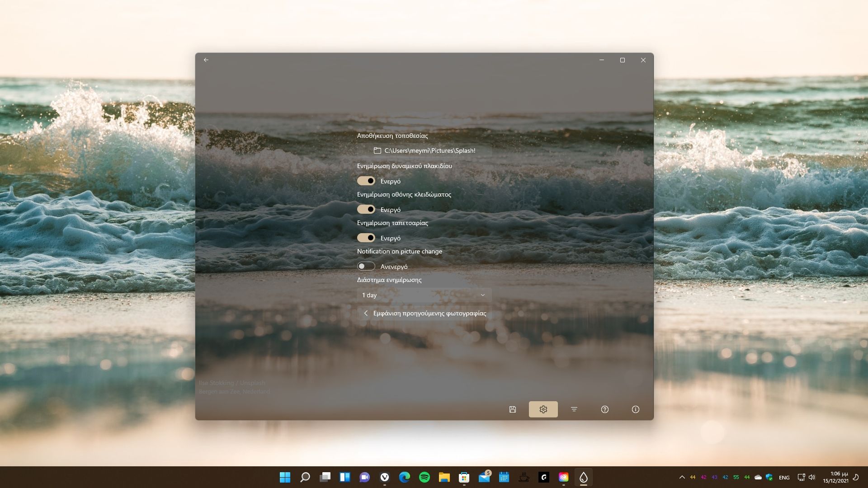Enable Notification on picture change toggle
This screenshot has width=868, height=488.
(366, 266)
